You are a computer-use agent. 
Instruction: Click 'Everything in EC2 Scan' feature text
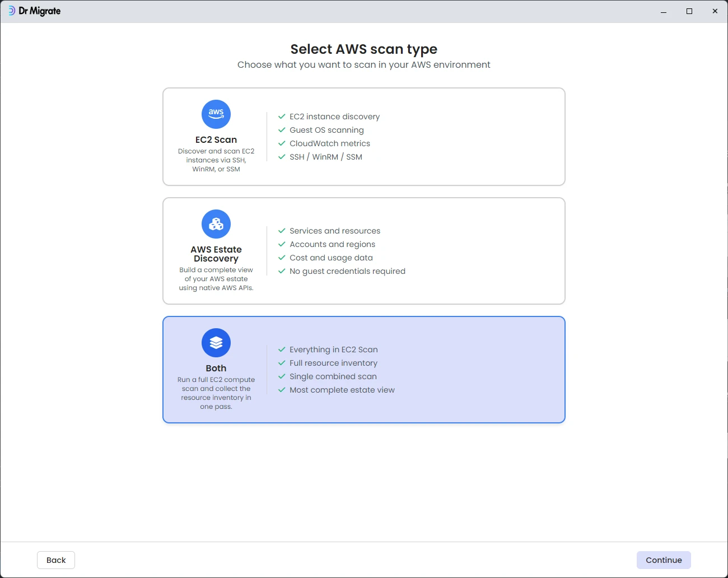334,349
